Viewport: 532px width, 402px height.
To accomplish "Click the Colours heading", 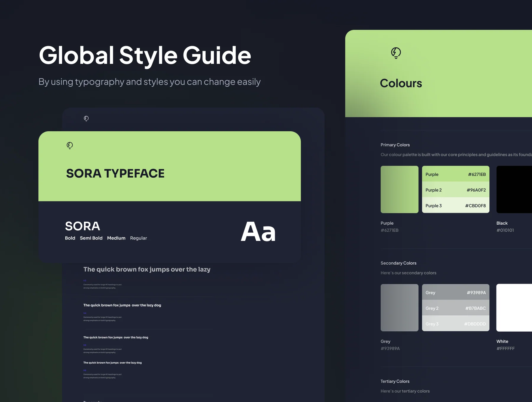I will pyautogui.click(x=401, y=83).
